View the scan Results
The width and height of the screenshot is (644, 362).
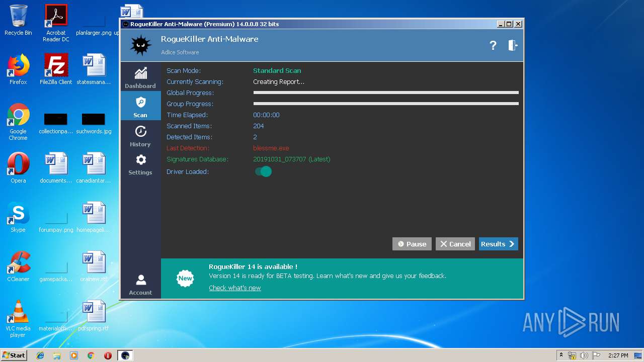(499, 244)
